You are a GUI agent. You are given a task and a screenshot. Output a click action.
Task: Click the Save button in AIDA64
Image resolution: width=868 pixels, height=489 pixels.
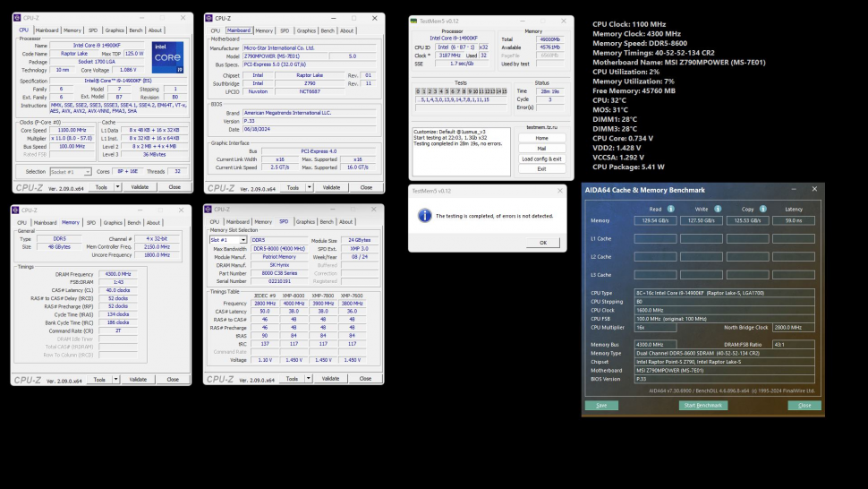tap(601, 406)
